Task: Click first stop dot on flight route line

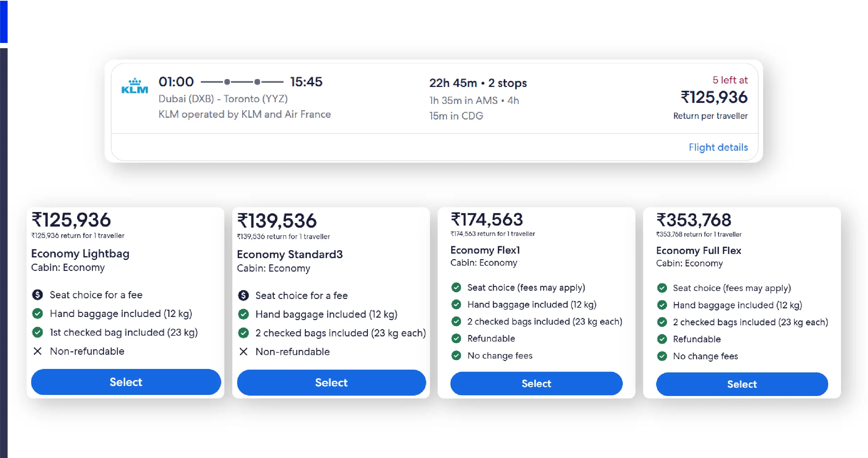Action: (227, 82)
